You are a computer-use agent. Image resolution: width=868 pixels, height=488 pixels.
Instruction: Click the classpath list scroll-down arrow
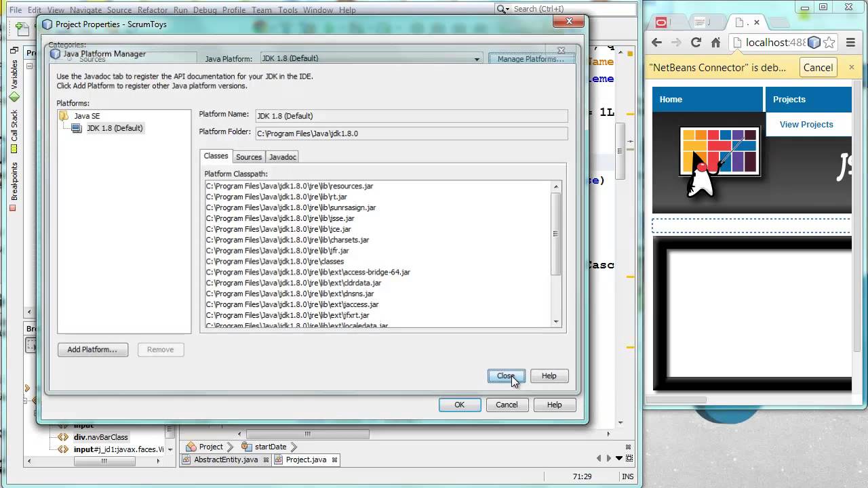556,322
